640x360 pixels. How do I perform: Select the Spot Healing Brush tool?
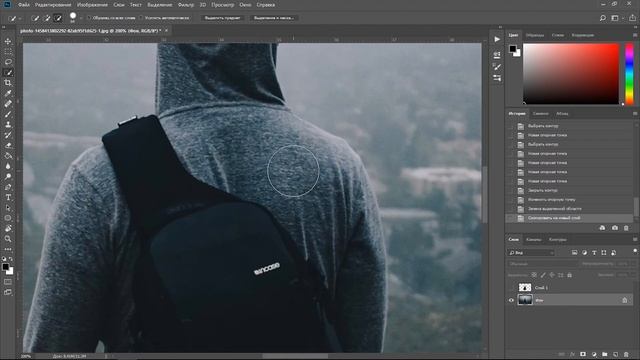tap(8, 104)
